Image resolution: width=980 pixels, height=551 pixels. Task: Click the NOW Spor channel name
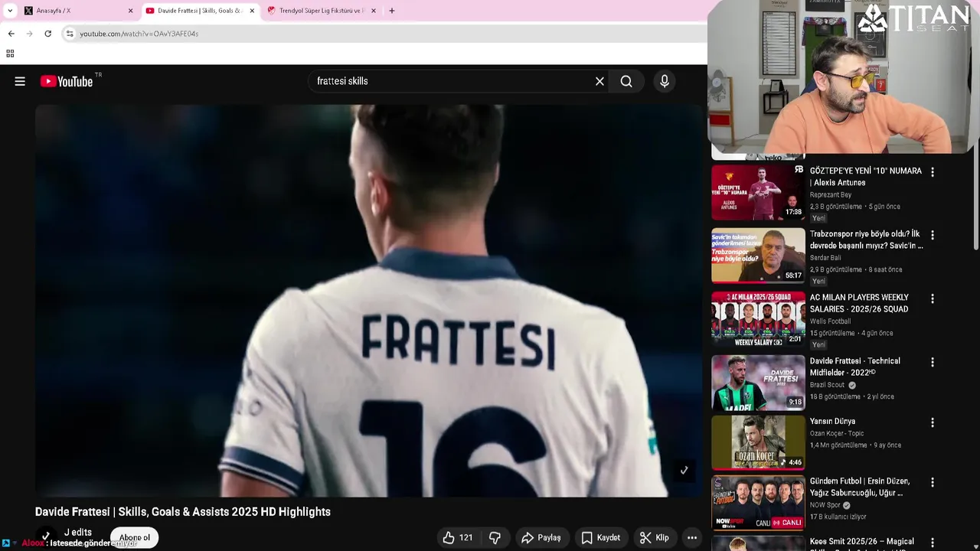(x=825, y=505)
